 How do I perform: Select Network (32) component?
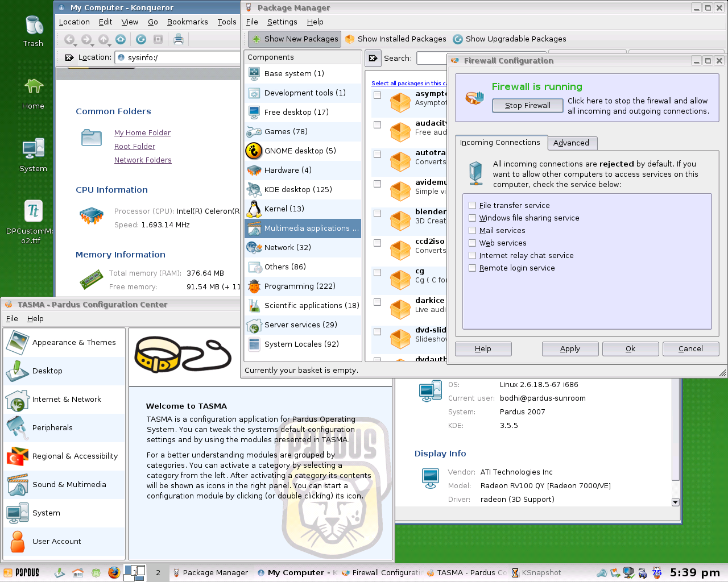303,248
